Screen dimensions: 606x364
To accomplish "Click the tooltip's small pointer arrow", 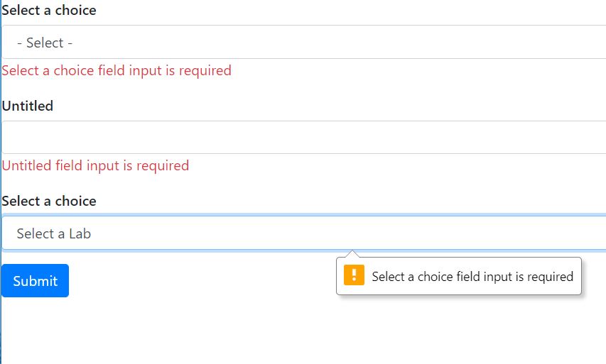I will (x=354, y=254).
